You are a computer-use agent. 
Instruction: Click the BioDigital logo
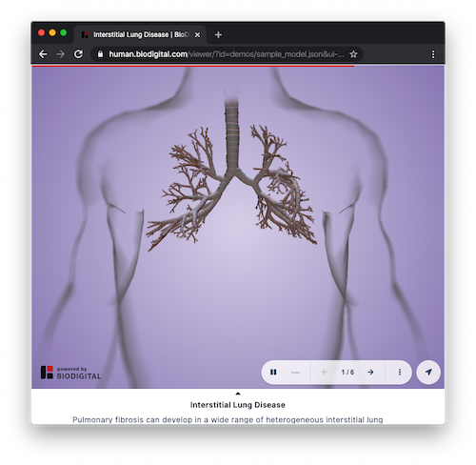pos(70,373)
